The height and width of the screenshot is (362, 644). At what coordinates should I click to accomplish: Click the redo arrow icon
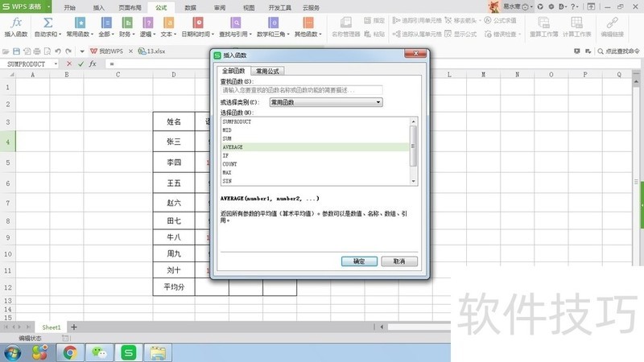(x=68, y=51)
